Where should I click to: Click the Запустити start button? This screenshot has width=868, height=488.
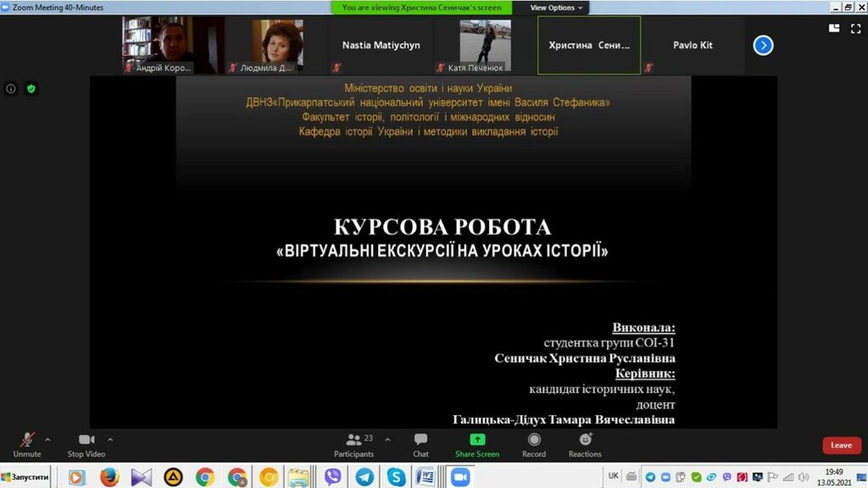point(25,477)
